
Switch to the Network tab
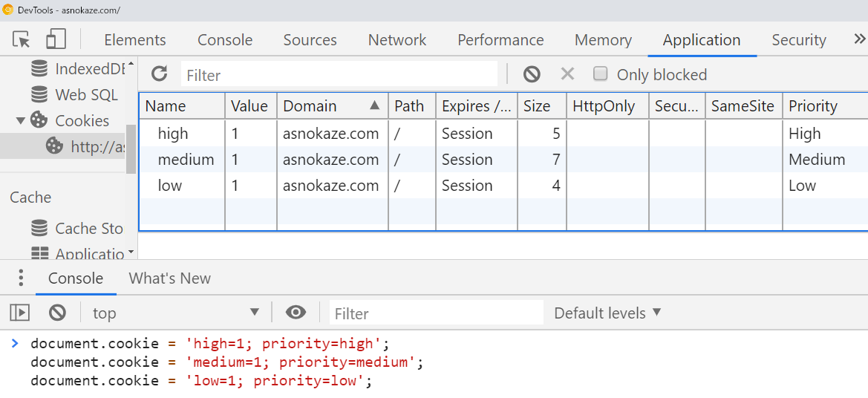(397, 40)
